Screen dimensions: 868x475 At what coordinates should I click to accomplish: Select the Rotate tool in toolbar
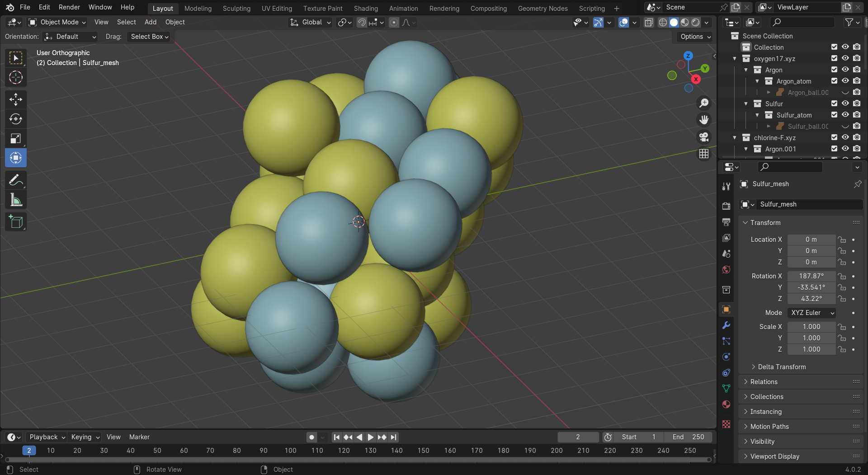pos(16,119)
